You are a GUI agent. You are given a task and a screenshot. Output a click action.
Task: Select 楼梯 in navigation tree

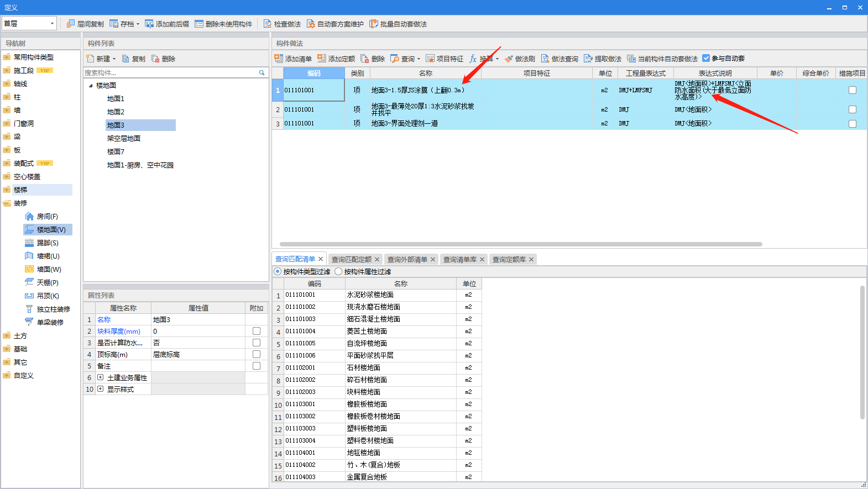(x=20, y=190)
